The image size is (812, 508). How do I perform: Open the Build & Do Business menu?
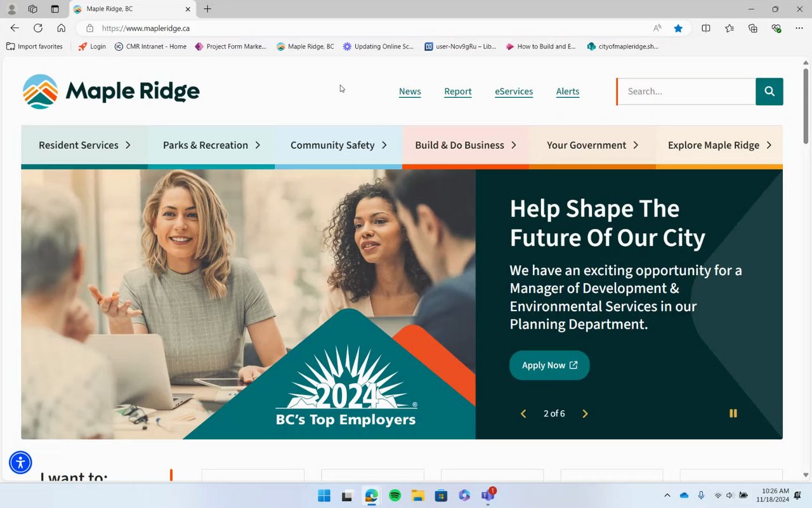pos(466,145)
